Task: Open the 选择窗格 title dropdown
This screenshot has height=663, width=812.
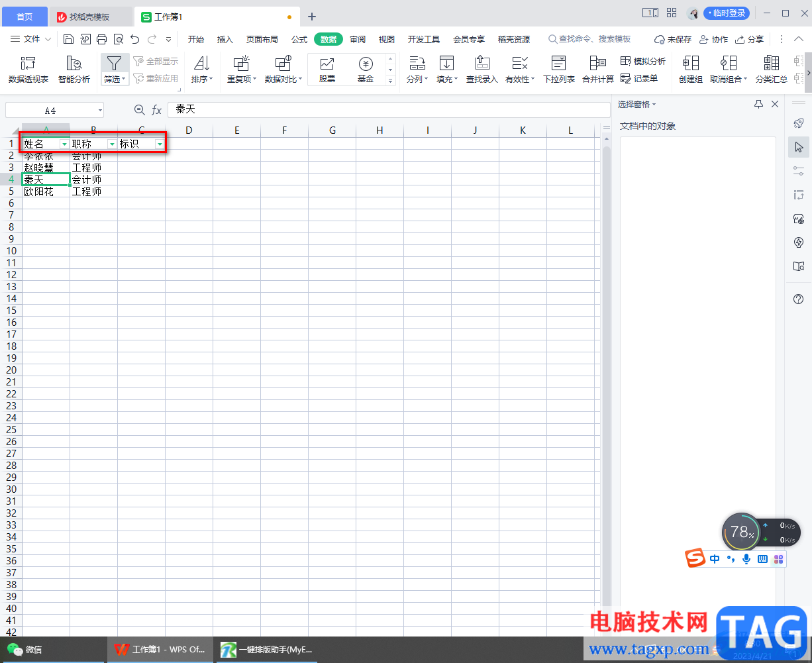Action: [x=654, y=104]
